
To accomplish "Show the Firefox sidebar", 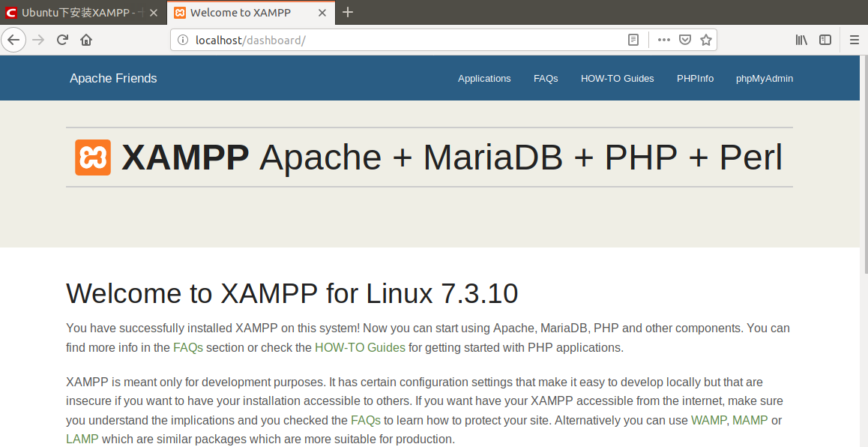I will 825,40.
